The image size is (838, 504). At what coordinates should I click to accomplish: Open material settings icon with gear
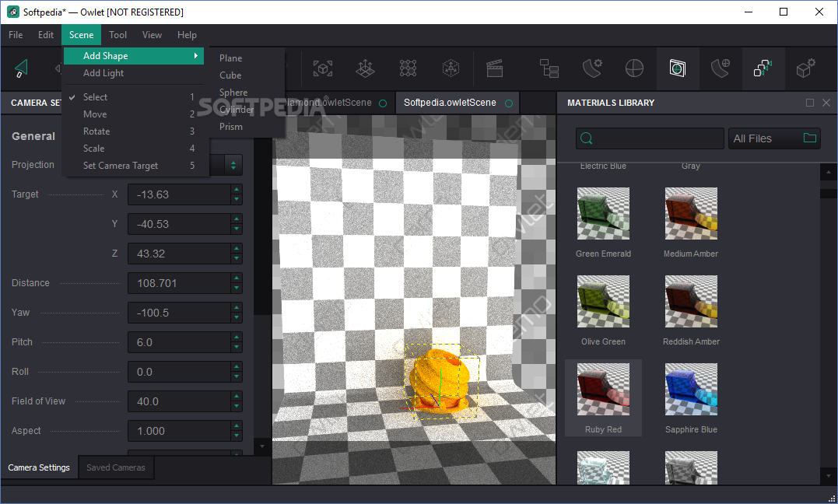pyautogui.click(x=592, y=68)
